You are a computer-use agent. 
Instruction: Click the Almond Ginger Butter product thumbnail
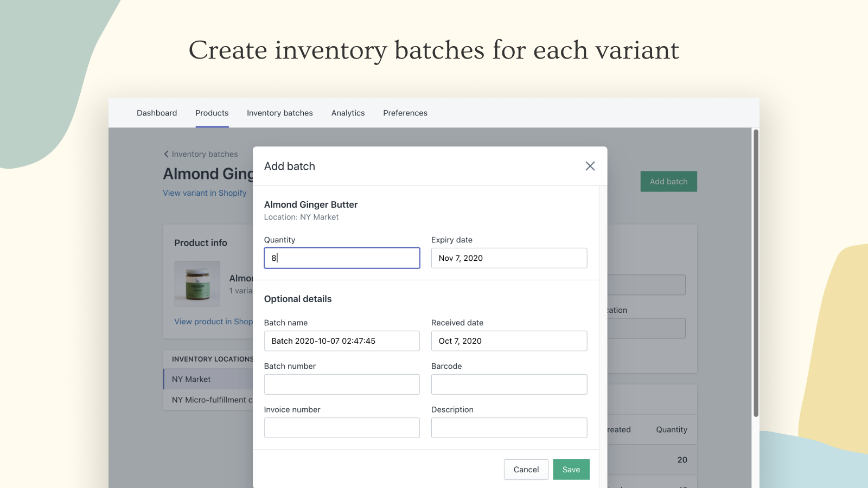click(197, 283)
